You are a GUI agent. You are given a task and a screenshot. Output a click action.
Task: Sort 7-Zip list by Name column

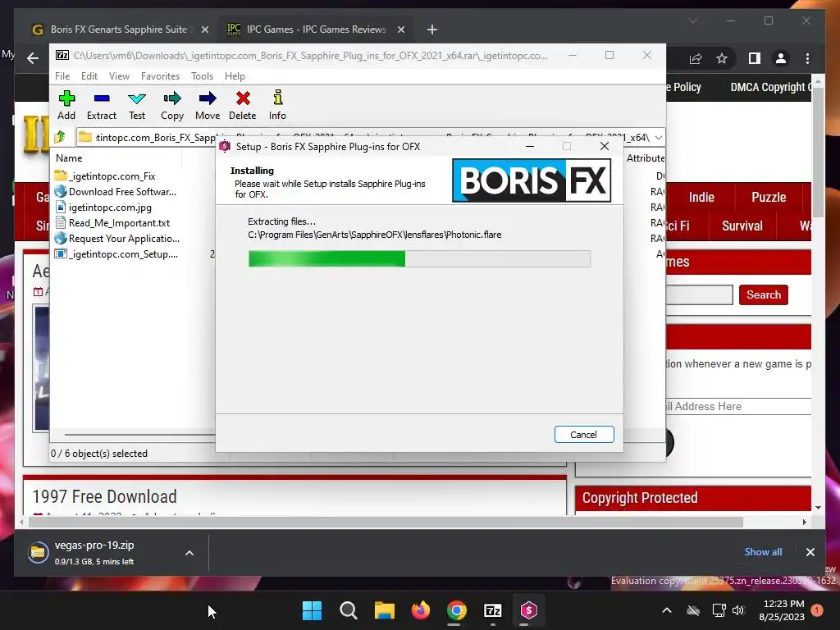coord(69,158)
